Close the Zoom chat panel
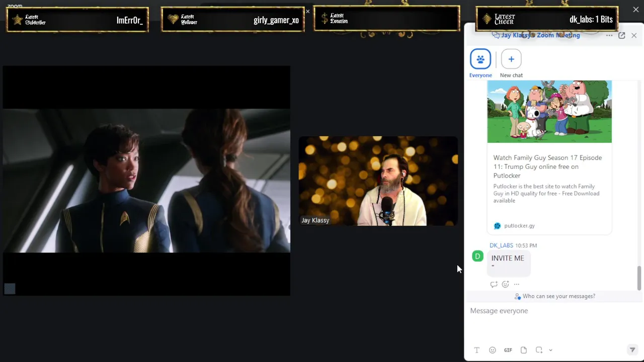This screenshot has width=644, height=362. [634, 35]
